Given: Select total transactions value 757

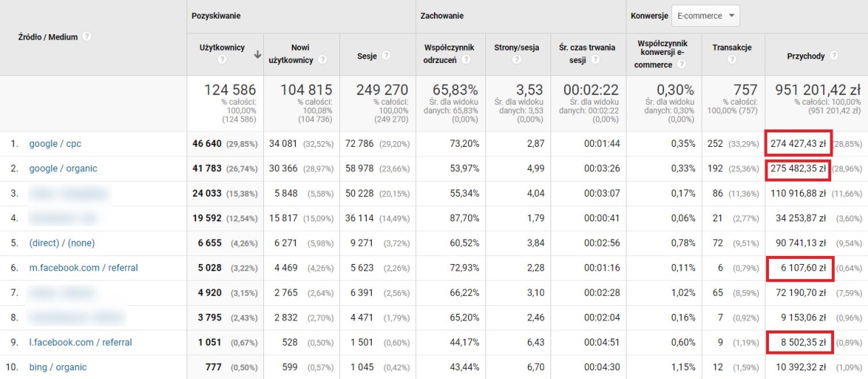Looking at the screenshot, I should (x=744, y=90).
